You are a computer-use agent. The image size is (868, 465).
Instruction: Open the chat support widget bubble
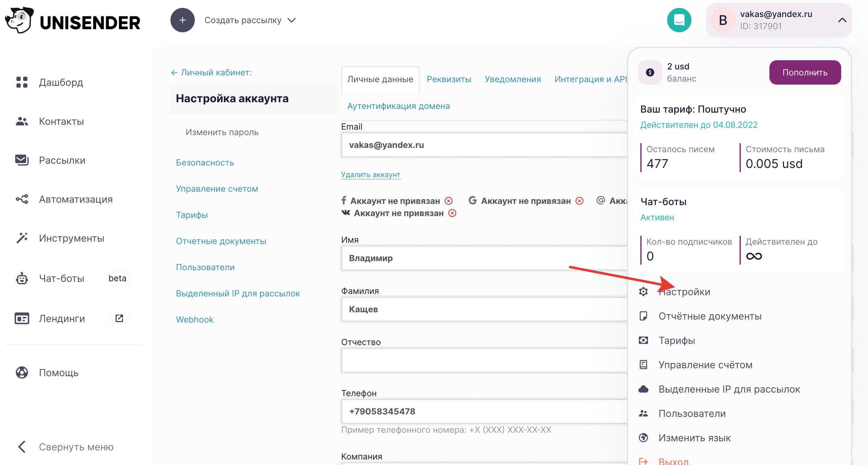point(679,20)
